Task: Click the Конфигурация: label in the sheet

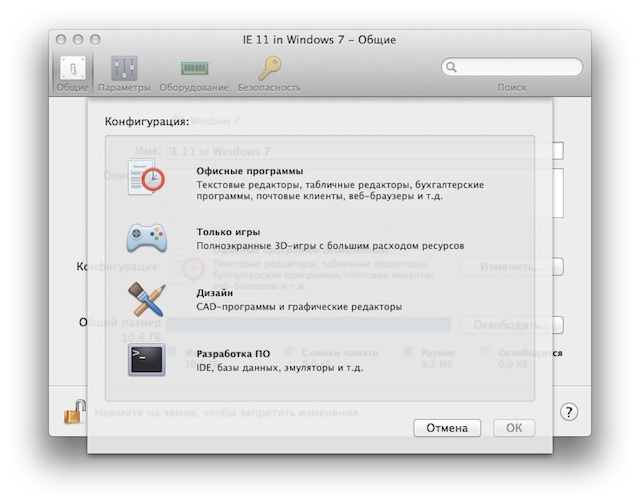Action: (147, 121)
